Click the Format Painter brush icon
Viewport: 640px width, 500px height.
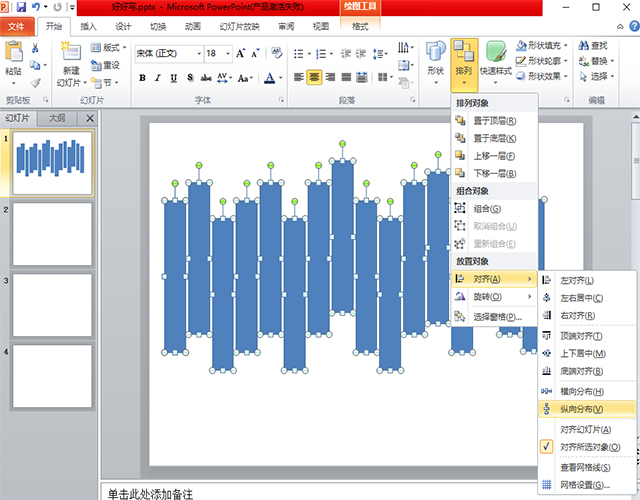pos(36,83)
